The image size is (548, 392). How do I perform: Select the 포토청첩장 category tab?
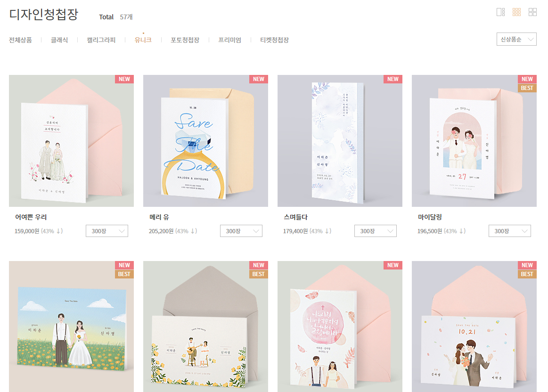click(x=185, y=40)
